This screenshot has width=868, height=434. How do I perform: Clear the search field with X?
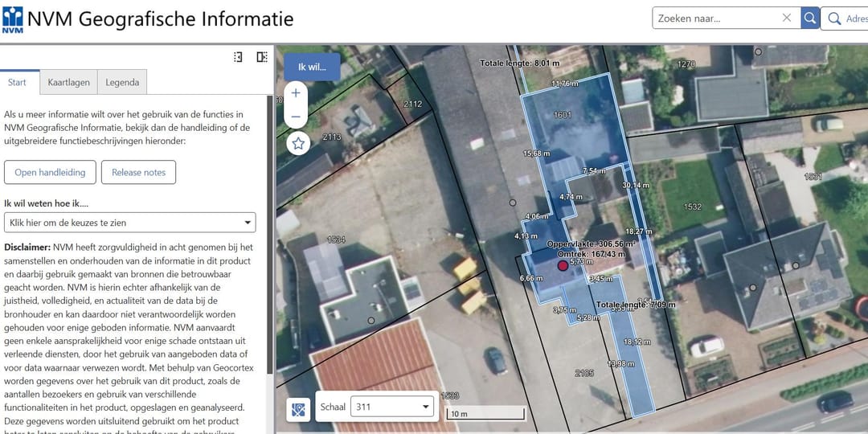tap(787, 18)
